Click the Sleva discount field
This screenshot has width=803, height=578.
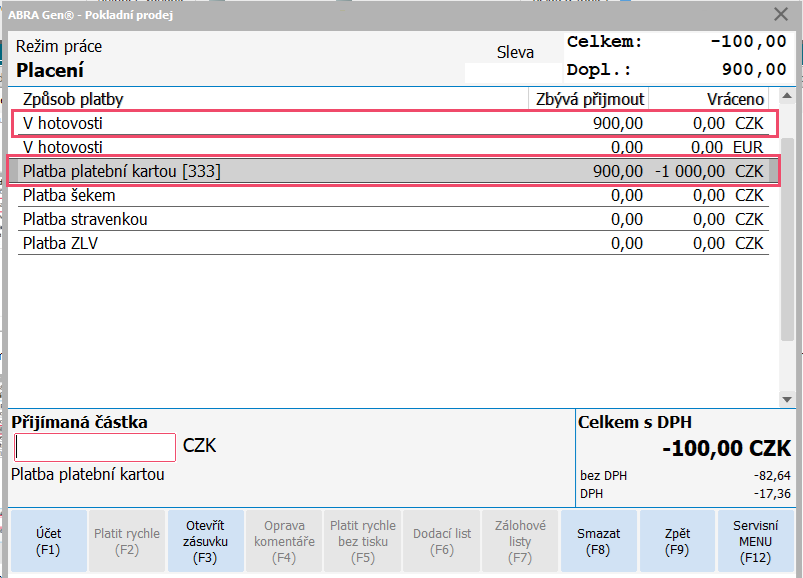coord(513,73)
